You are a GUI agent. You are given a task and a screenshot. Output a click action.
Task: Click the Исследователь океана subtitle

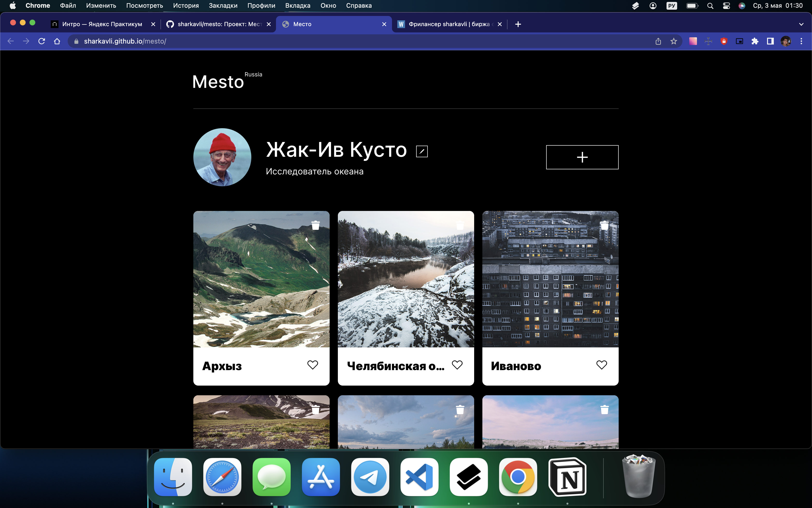point(314,171)
